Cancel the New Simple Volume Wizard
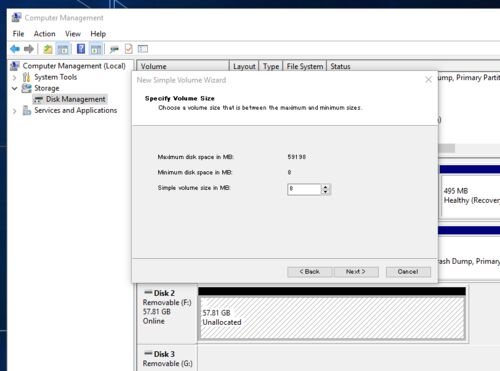Image resolution: width=500 pixels, height=371 pixels. pos(408,272)
